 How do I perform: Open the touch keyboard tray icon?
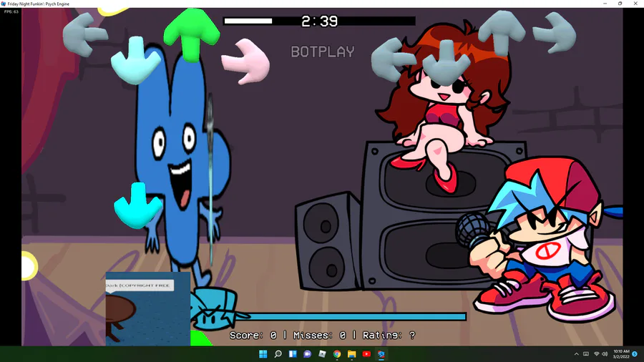(586, 354)
